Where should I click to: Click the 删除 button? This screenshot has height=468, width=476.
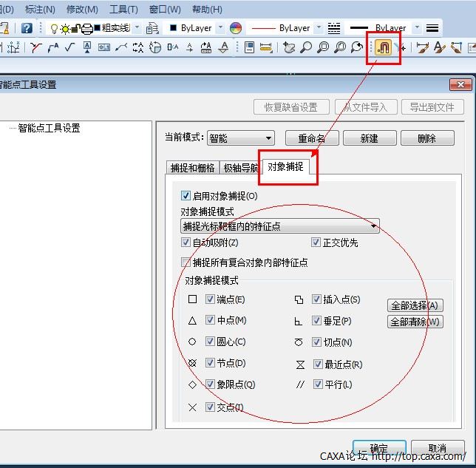click(427, 138)
